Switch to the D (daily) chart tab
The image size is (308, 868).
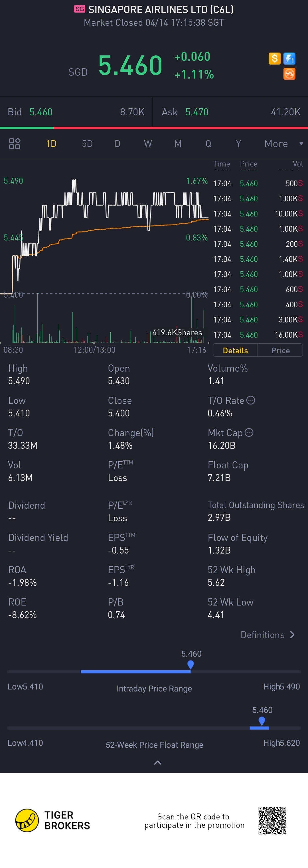click(x=117, y=144)
